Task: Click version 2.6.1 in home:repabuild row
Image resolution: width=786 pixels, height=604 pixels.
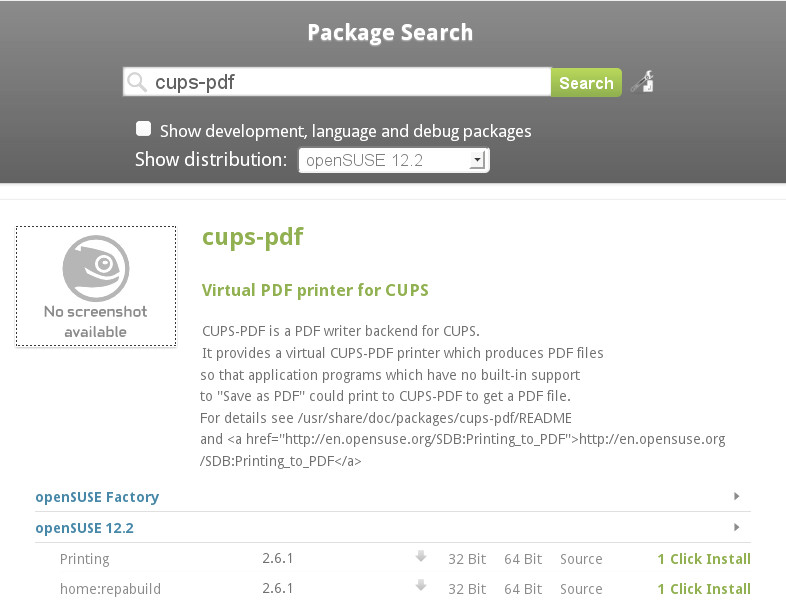Action: (x=278, y=588)
